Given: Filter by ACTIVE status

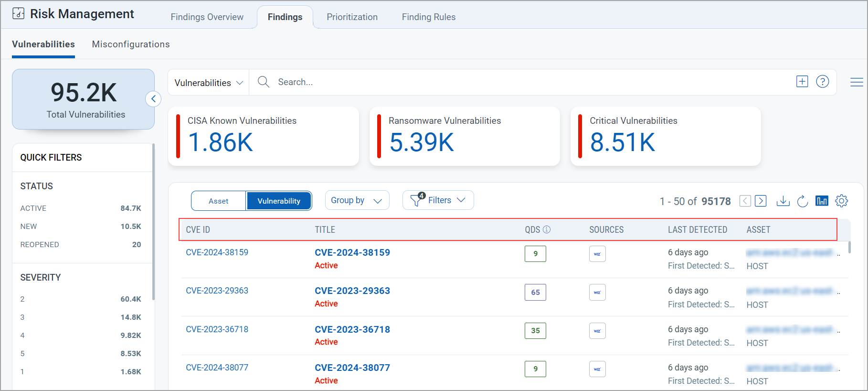Looking at the screenshot, I should pyautogui.click(x=81, y=208).
